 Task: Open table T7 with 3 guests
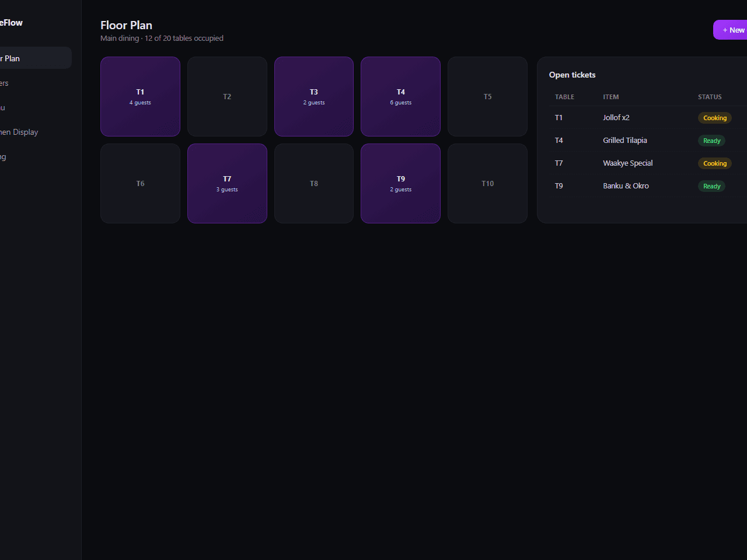tap(227, 183)
